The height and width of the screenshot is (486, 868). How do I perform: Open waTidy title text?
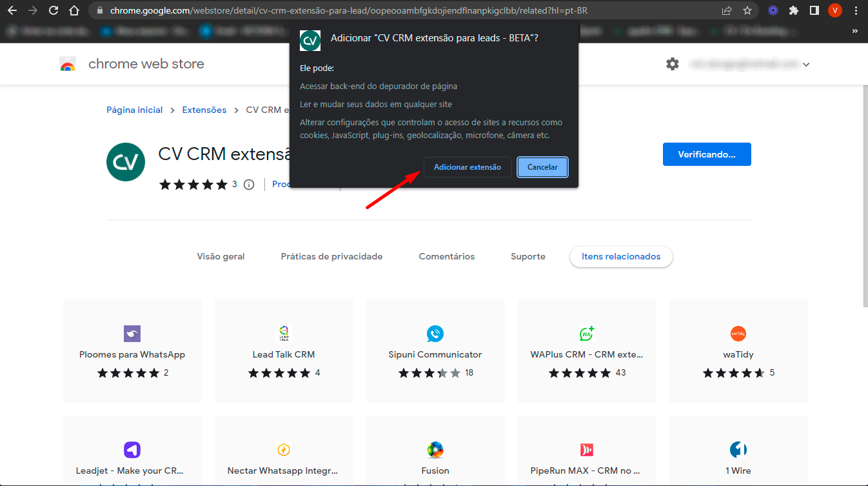tap(738, 354)
